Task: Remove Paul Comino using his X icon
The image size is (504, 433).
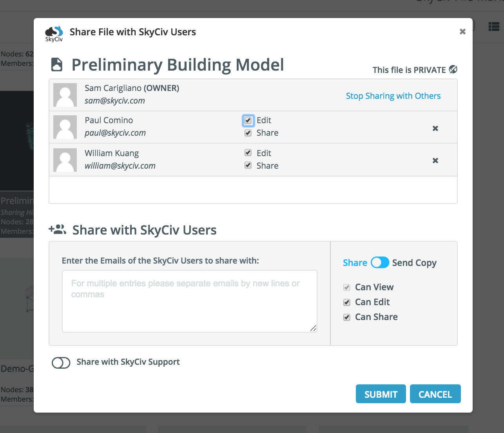Action: point(435,128)
